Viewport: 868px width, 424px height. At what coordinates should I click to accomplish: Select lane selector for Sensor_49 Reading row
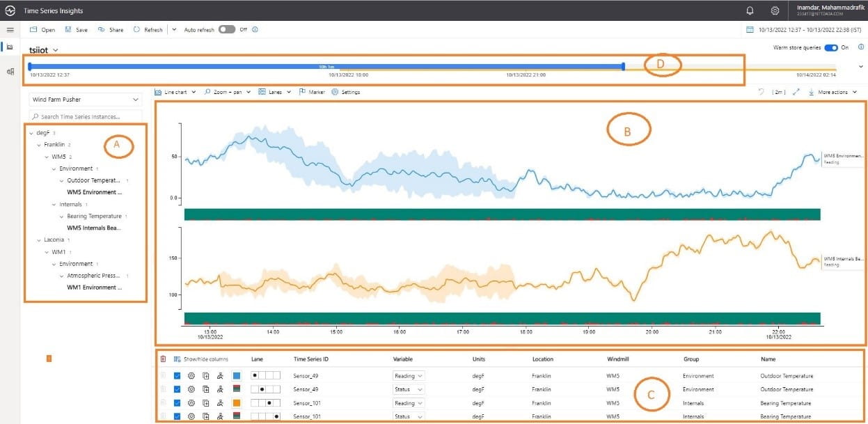pos(266,375)
